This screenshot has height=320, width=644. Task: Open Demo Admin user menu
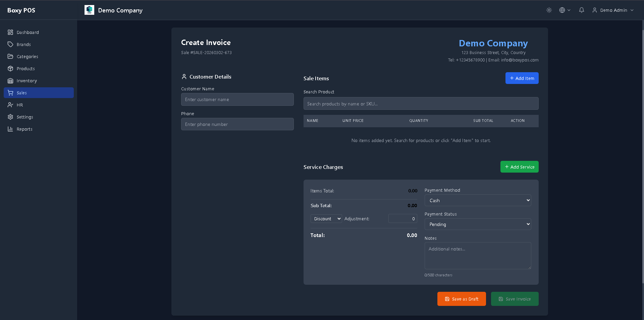pos(613,10)
